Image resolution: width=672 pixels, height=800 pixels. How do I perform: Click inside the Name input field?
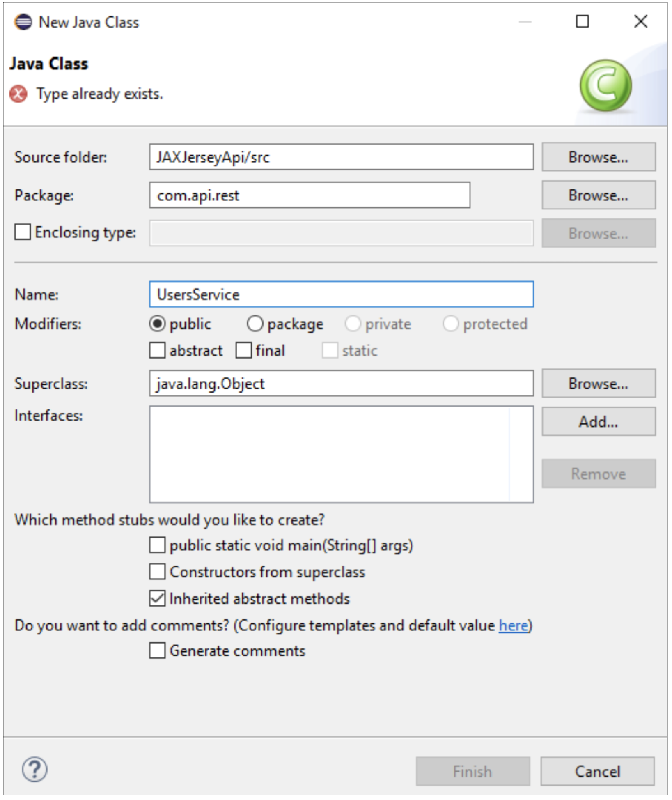tap(341, 294)
